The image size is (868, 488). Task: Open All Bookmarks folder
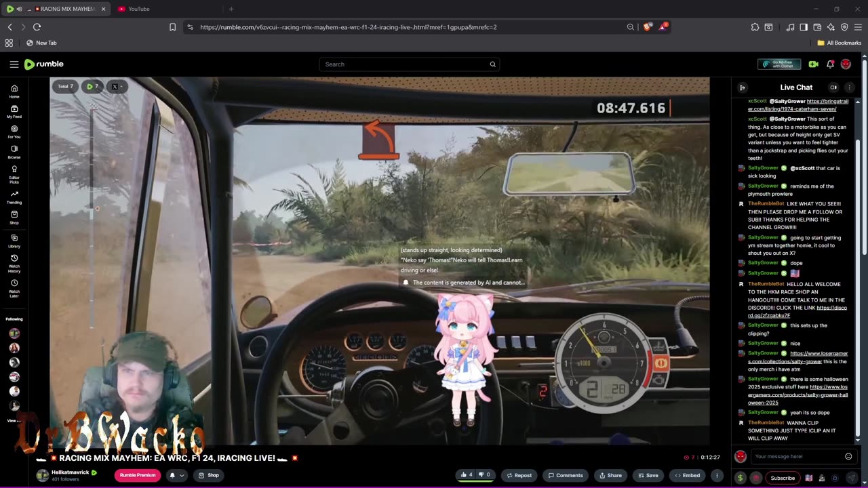[x=839, y=43]
